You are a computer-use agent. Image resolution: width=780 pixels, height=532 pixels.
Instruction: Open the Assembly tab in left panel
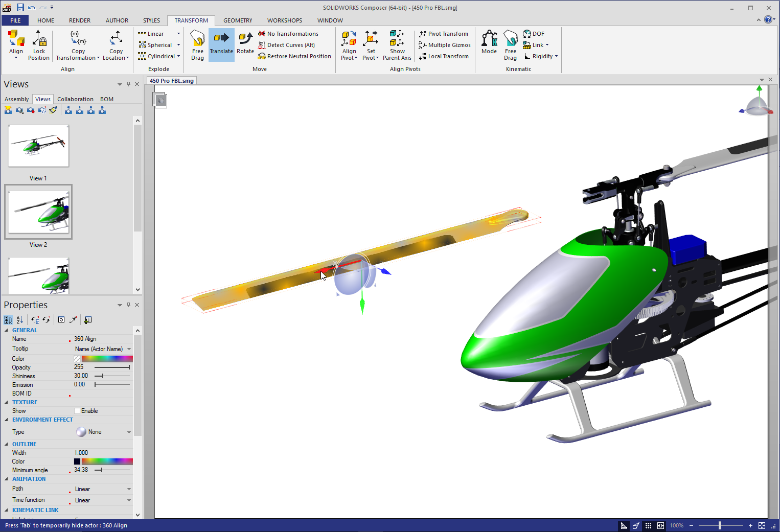[16, 99]
